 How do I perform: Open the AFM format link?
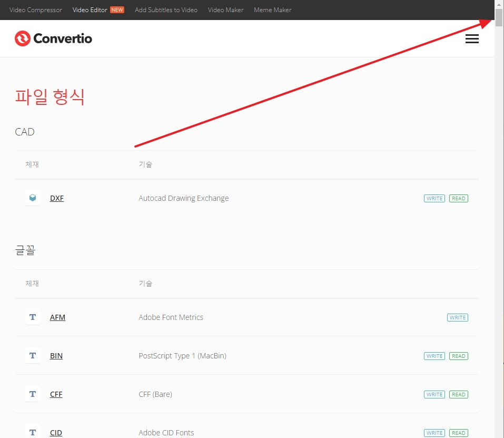click(57, 317)
